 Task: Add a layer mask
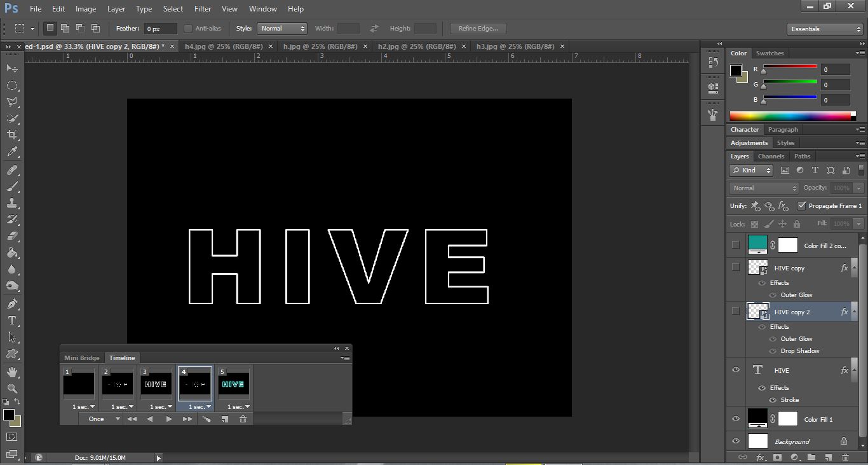(x=778, y=457)
